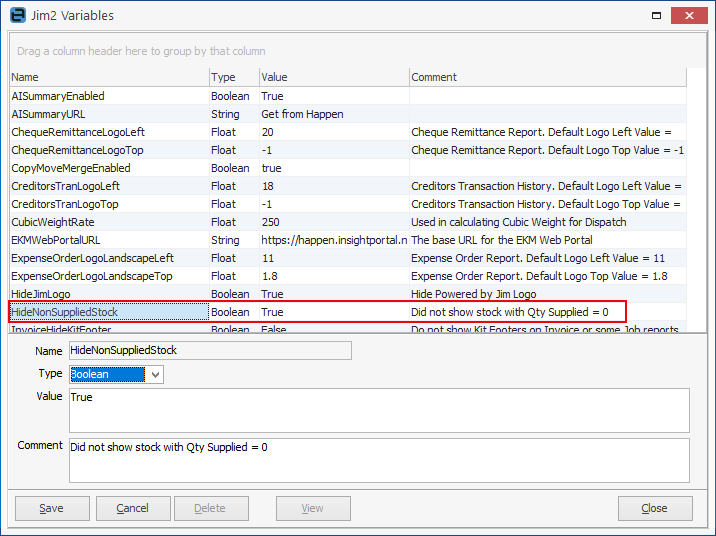Select the CopyMoveMergeEnabled row
Screen dimensions: 716x536
pyautogui.click(x=348, y=168)
